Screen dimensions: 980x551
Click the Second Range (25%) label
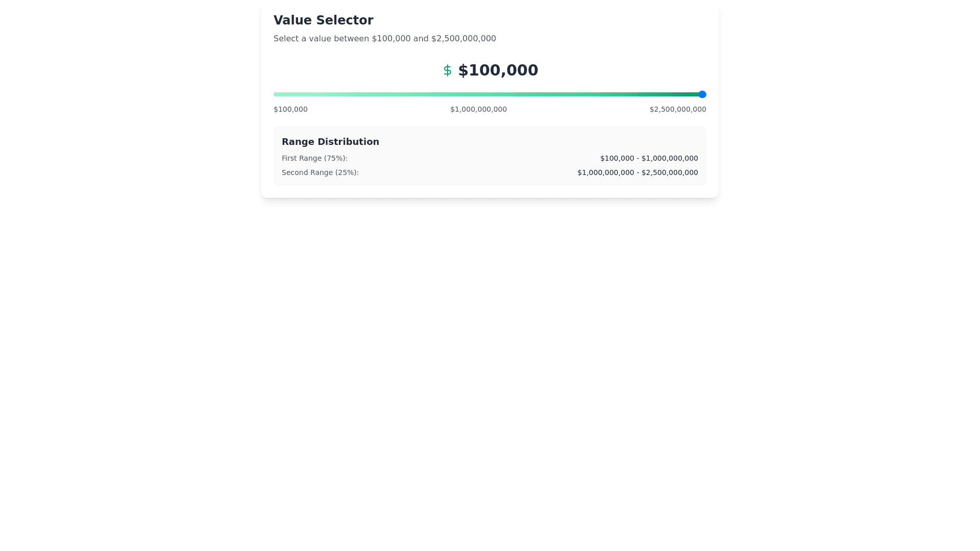click(x=320, y=173)
